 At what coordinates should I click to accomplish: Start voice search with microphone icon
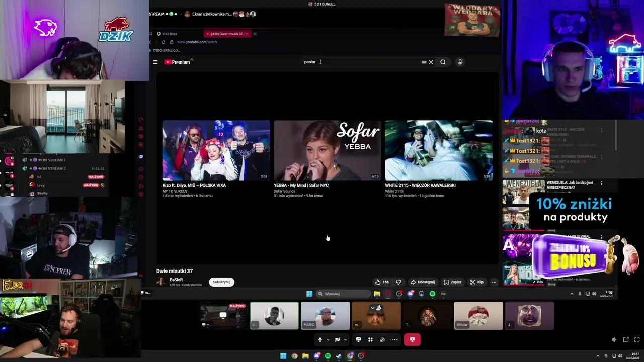(460, 62)
